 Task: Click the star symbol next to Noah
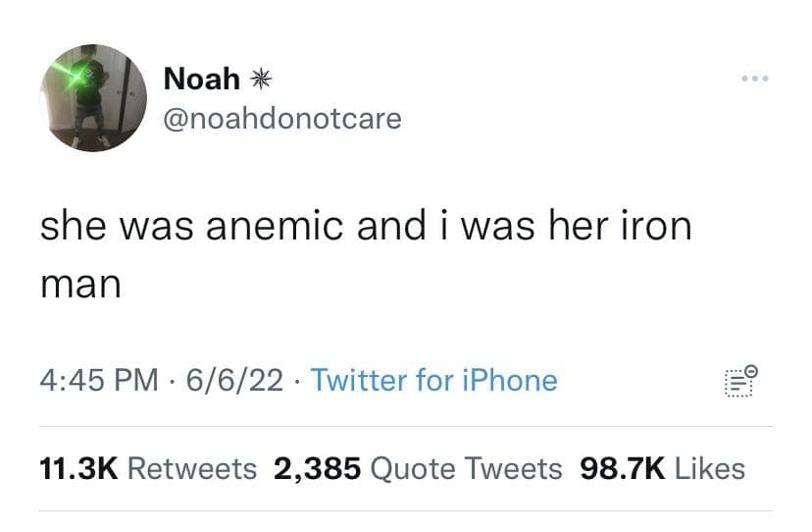(260, 79)
